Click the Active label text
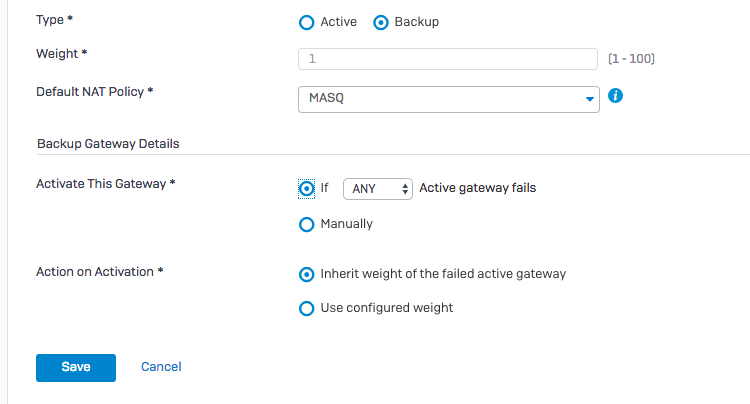 coord(339,22)
